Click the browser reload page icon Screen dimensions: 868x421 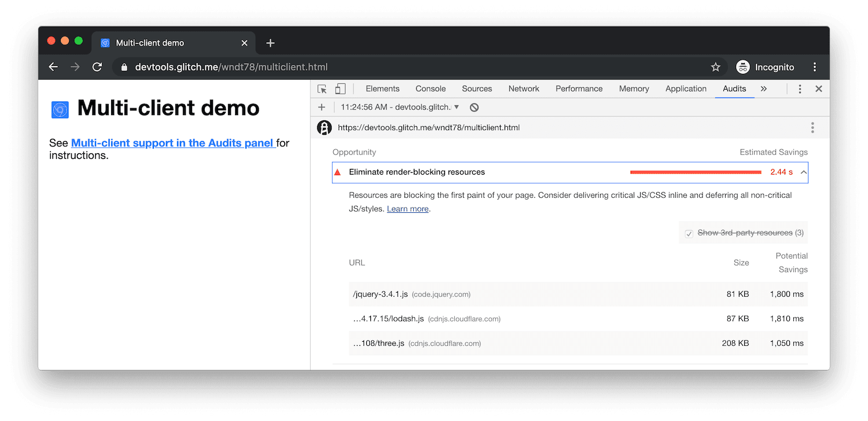pos(97,67)
